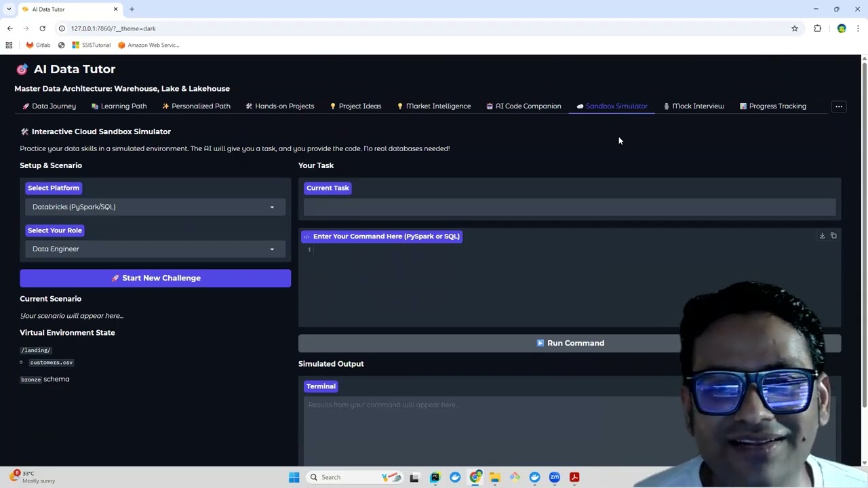
Task: Open the Personalized Path tab
Action: tap(196, 106)
